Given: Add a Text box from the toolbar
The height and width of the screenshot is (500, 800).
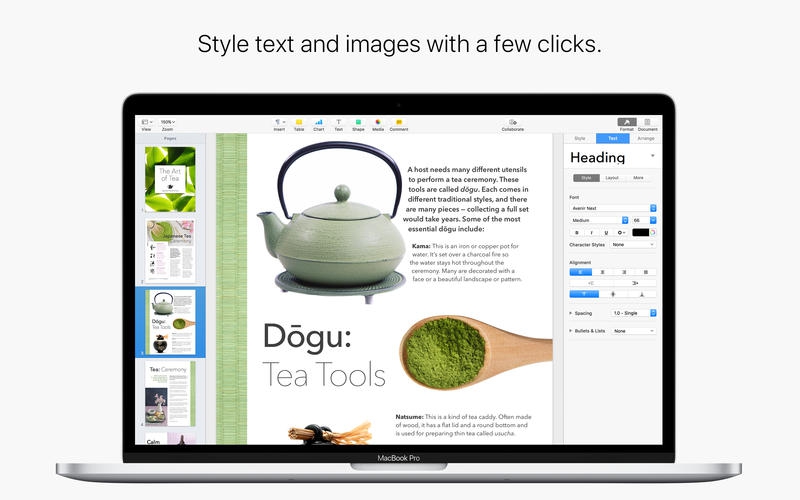Looking at the screenshot, I should pyautogui.click(x=338, y=122).
